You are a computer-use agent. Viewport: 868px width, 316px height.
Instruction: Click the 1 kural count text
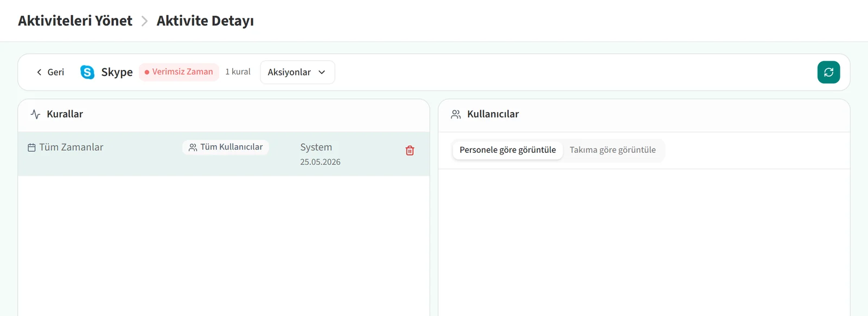pyautogui.click(x=238, y=72)
